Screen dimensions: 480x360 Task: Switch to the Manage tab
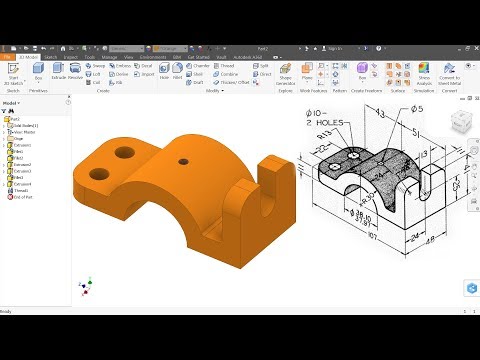tap(109, 57)
